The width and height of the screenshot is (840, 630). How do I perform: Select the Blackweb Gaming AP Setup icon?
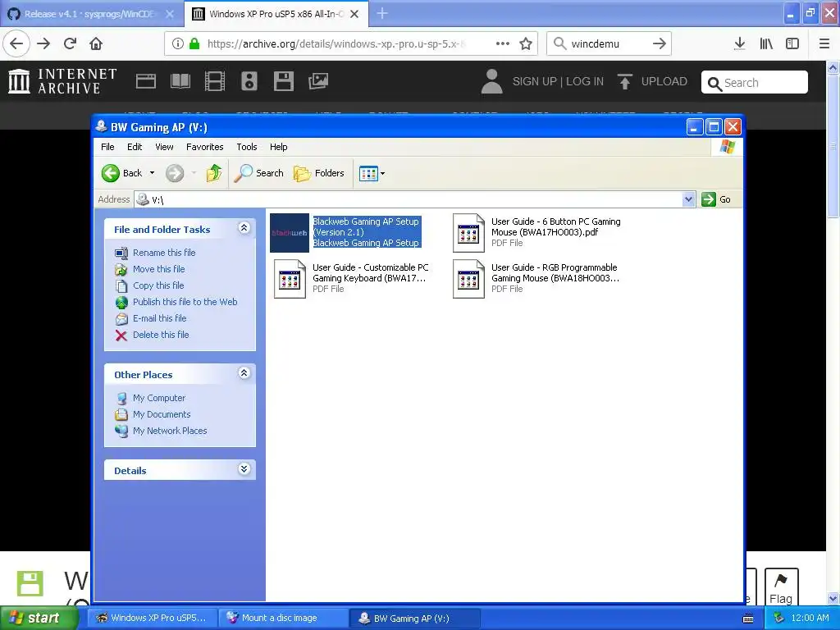[x=290, y=233]
